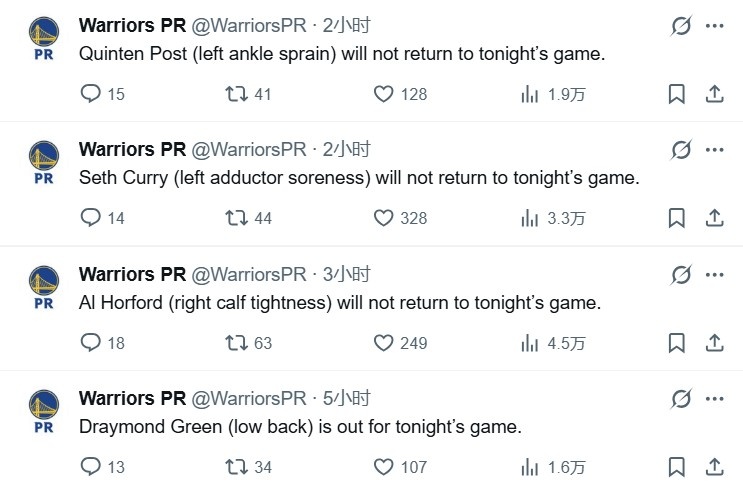Share the Al Horford tweet

coord(715,343)
